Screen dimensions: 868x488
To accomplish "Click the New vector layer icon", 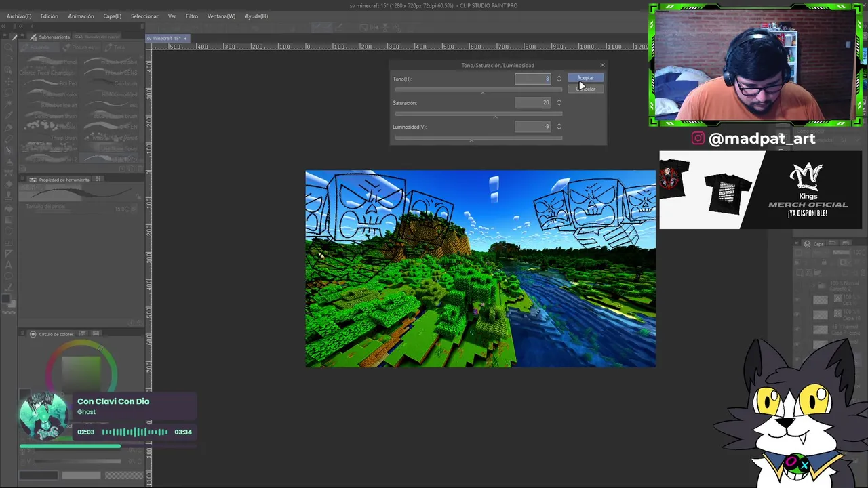I will click(808, 272).
